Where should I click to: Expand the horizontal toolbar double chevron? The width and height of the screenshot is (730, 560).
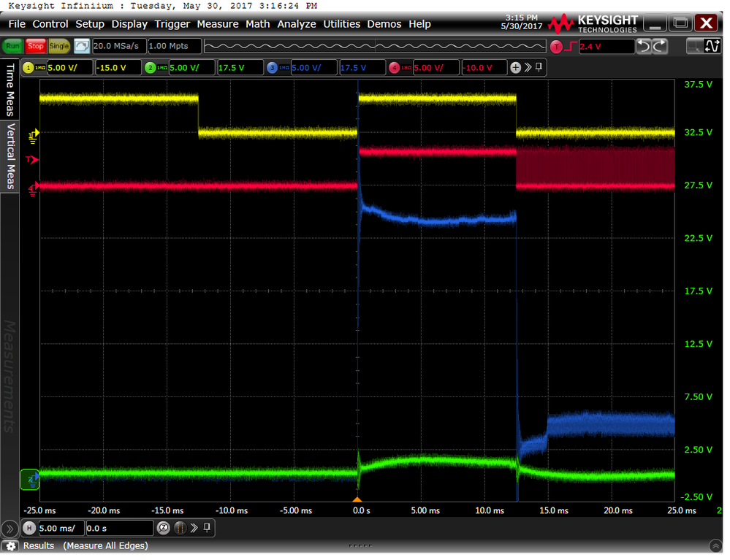pos(194,529)
